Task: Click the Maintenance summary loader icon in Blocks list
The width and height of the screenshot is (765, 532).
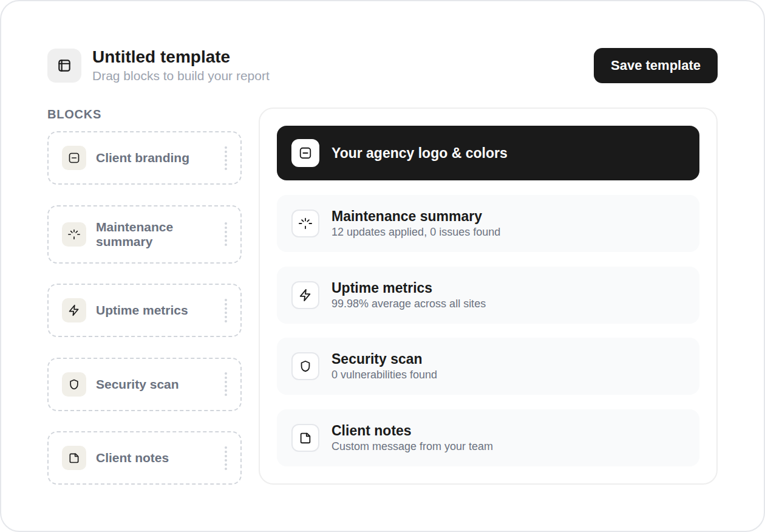Action: (x=74, y=234)
